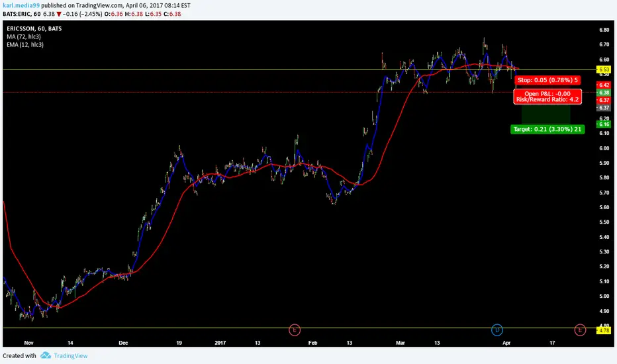
Task: Click the yellow 4.78 price label
Action: tap(604, 330)
